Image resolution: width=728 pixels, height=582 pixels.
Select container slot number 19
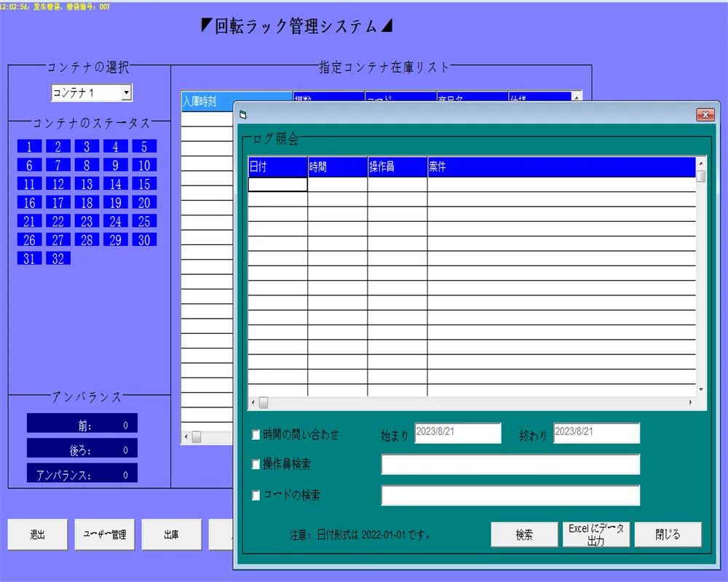point(115,203)
